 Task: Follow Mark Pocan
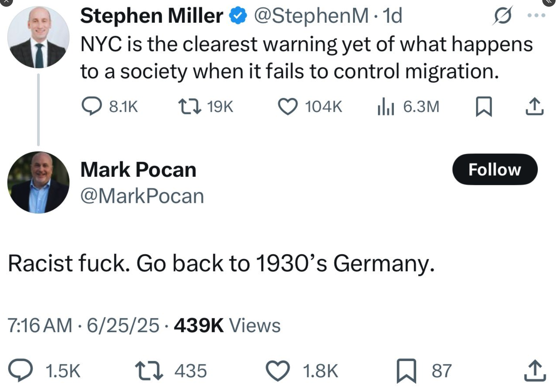[495, 169]
